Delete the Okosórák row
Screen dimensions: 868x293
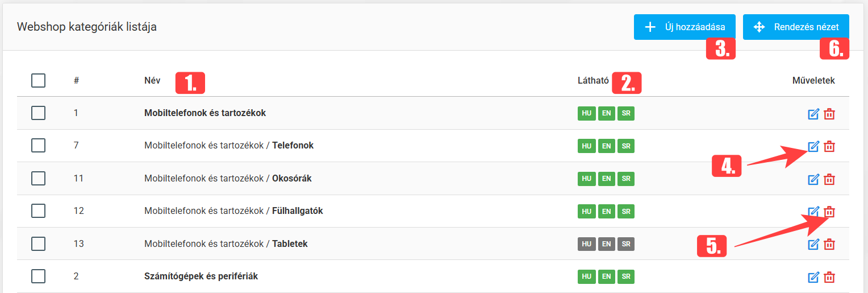click(x=829, y=179)
